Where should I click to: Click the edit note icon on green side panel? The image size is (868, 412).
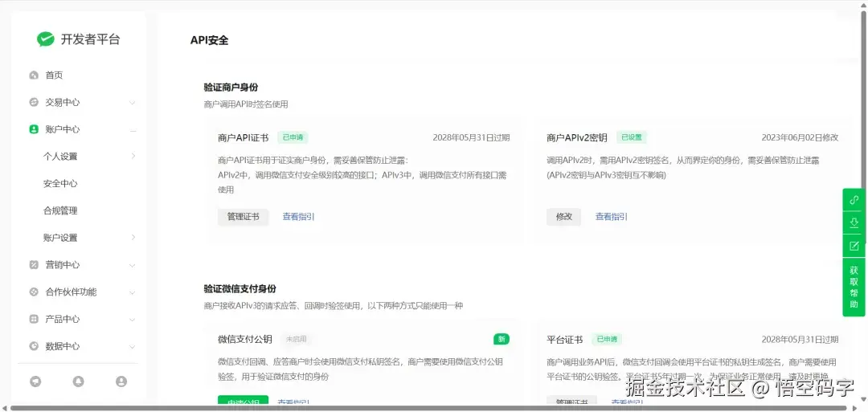(x=854, y=246)
